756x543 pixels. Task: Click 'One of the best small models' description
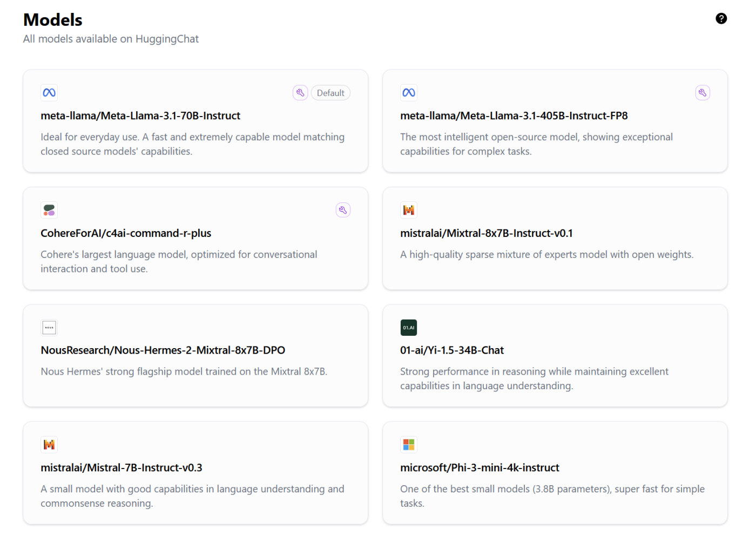552,496
